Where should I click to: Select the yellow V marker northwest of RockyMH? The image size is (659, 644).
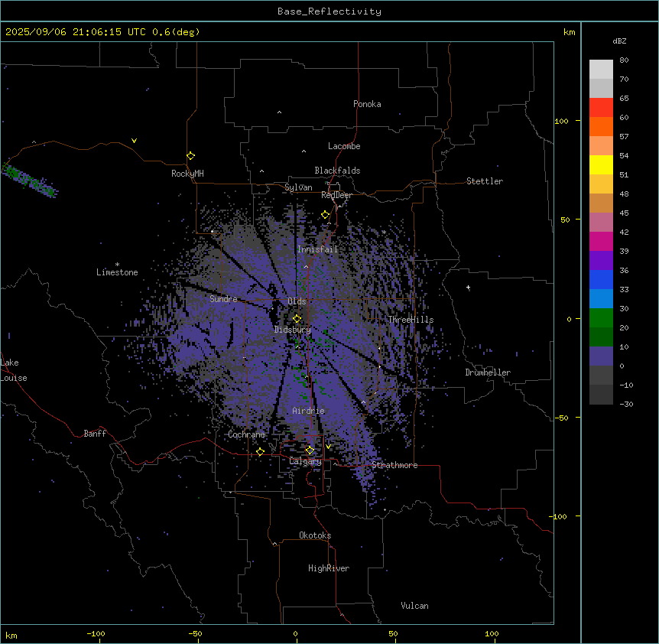click(x=134, y=141)
